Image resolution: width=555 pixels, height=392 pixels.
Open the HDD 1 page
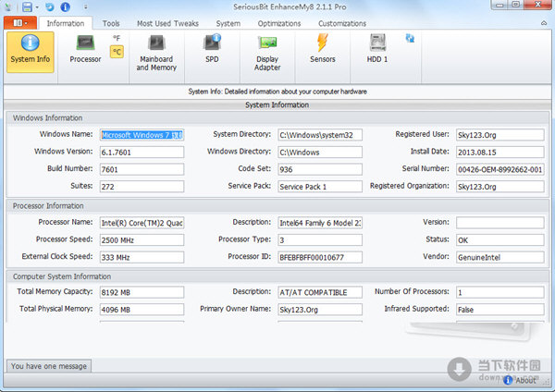pos(377,50)
